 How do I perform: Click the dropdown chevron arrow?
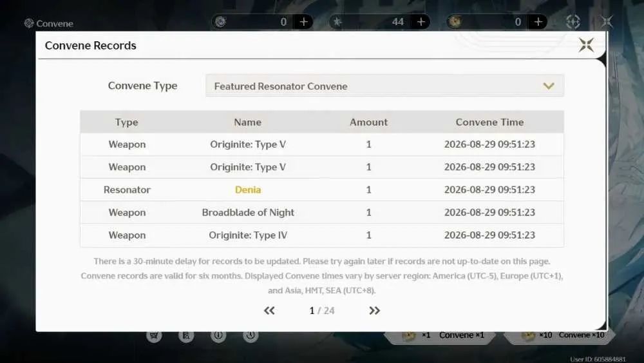(549, 86)
